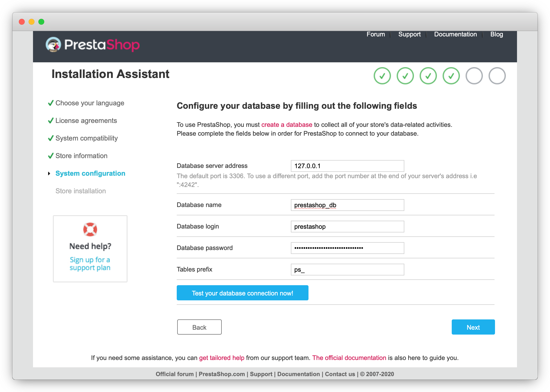Open the Documentation header link
This screenshot has height=392, width=550.
(455, 34)
